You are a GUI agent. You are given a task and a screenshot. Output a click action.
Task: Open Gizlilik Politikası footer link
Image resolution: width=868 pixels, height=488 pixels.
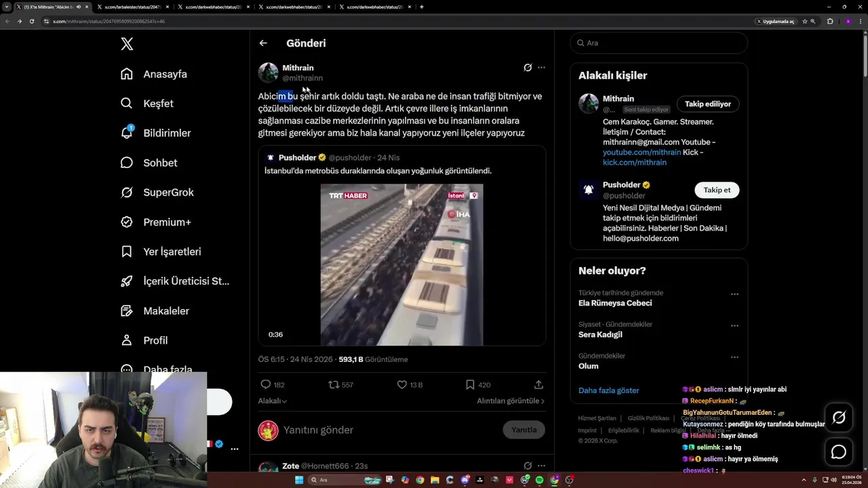pyautogui.click(x=648, y=418)
